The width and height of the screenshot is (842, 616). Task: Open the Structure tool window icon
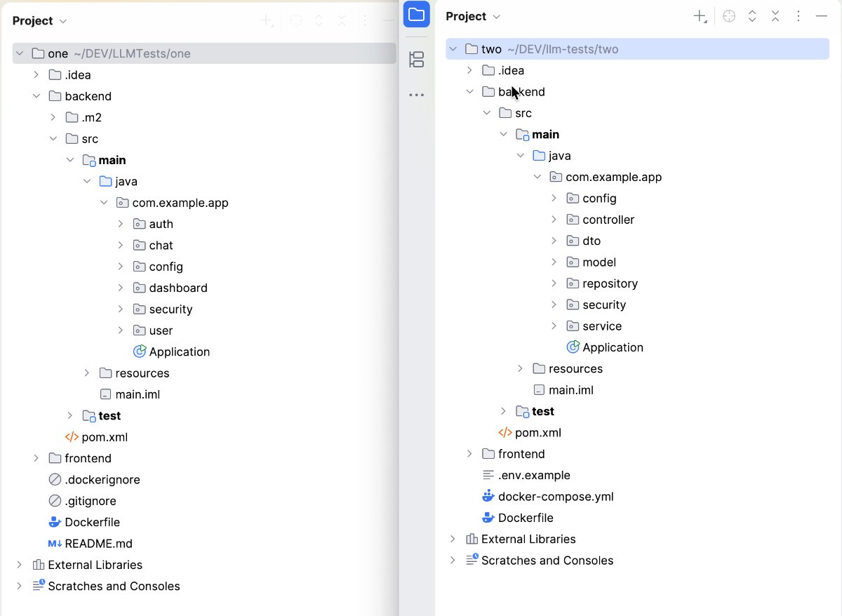[416, 60]
